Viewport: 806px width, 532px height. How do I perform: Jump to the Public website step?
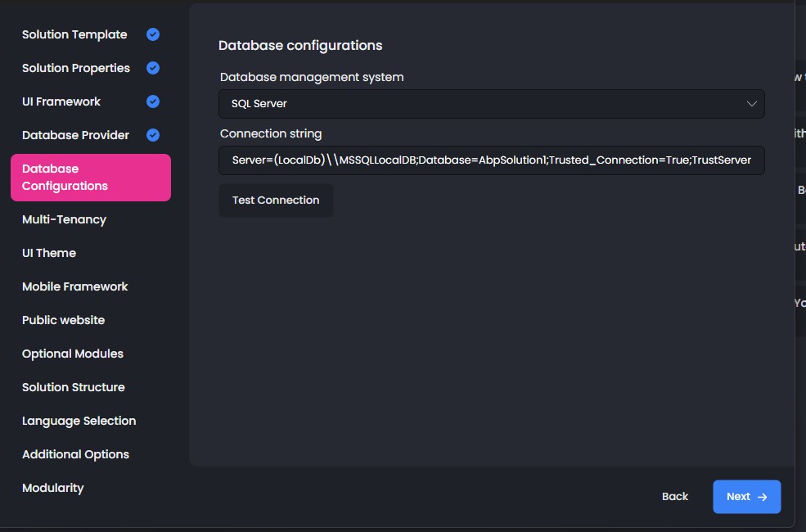point(64,320)
